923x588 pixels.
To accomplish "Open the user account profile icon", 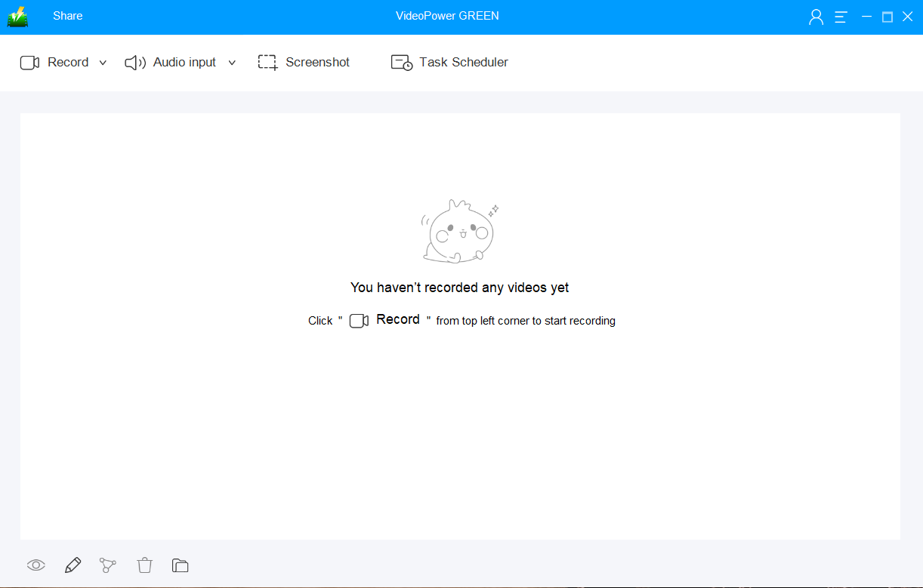I will pyautogui.click(x=816, y=17).
